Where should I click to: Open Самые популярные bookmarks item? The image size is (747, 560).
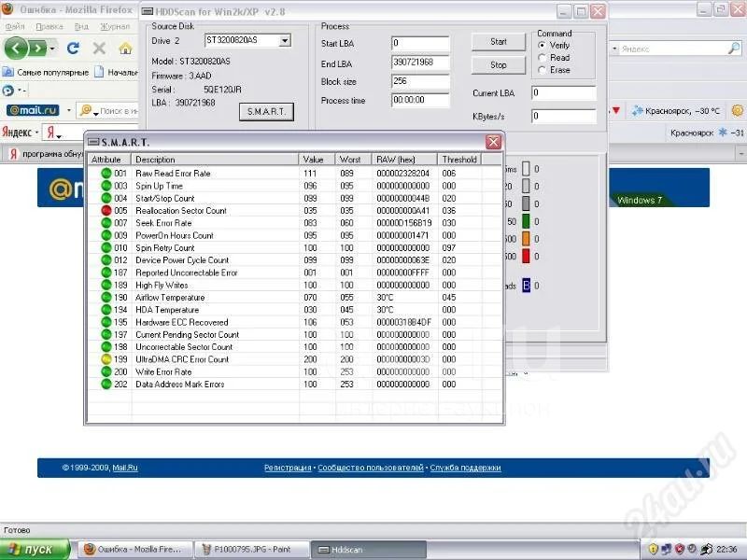(46, 73)
